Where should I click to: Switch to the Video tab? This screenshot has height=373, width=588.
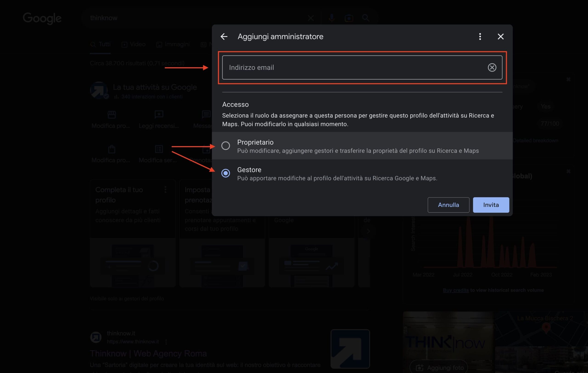[x=134, y=44]
